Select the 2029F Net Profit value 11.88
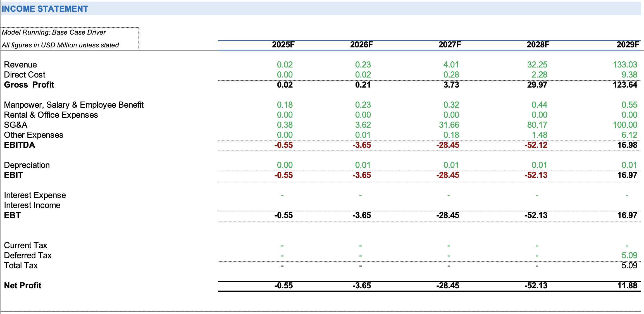This screenshot has height=314, width=644. click(x=627, y=286)
